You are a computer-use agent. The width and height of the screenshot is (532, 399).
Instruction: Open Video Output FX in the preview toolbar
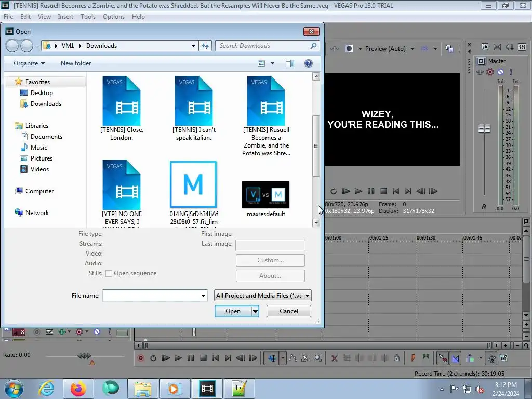pos(334,49)
